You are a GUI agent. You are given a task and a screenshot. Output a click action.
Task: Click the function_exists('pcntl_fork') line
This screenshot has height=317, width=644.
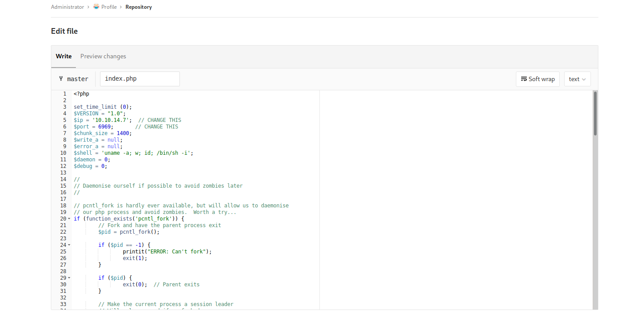pyautogui.click(x=129, y=219)
